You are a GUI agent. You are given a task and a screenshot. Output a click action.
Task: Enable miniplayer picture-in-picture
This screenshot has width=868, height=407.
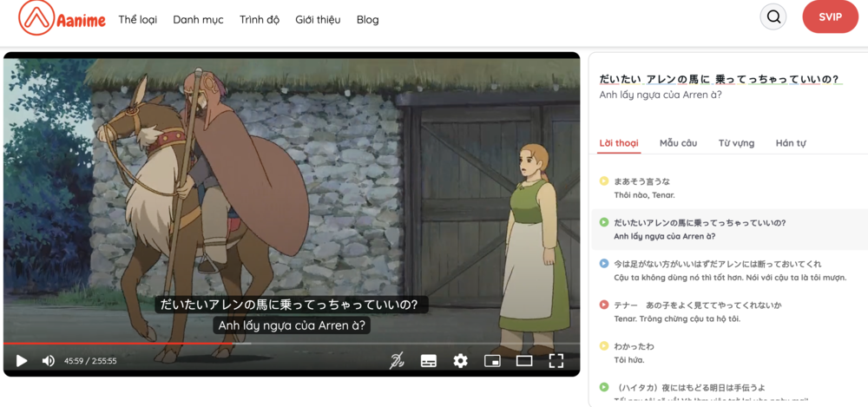[x=492, y=361]
